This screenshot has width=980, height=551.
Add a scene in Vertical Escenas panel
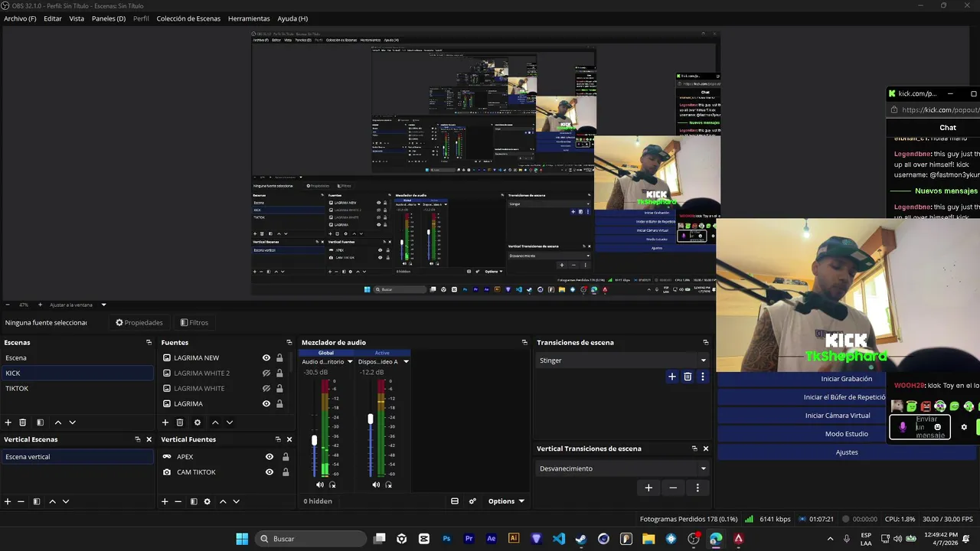[8, 502]
